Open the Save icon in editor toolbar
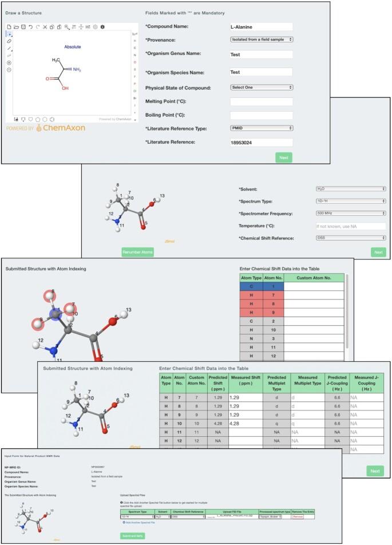The image size is (392, 545). (x=23, y=27)
